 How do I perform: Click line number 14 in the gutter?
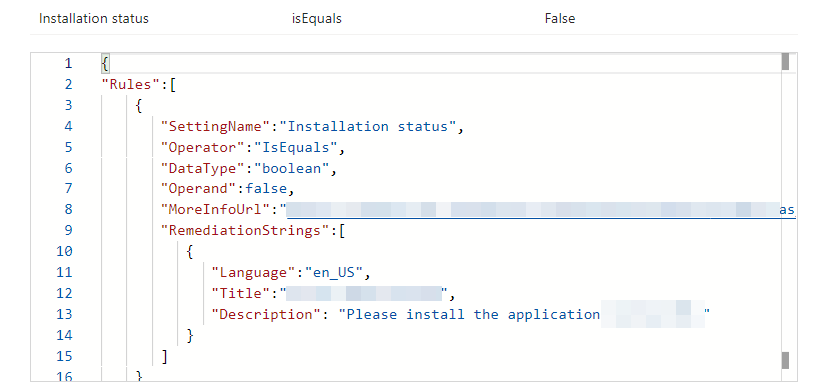pos(64,335)
